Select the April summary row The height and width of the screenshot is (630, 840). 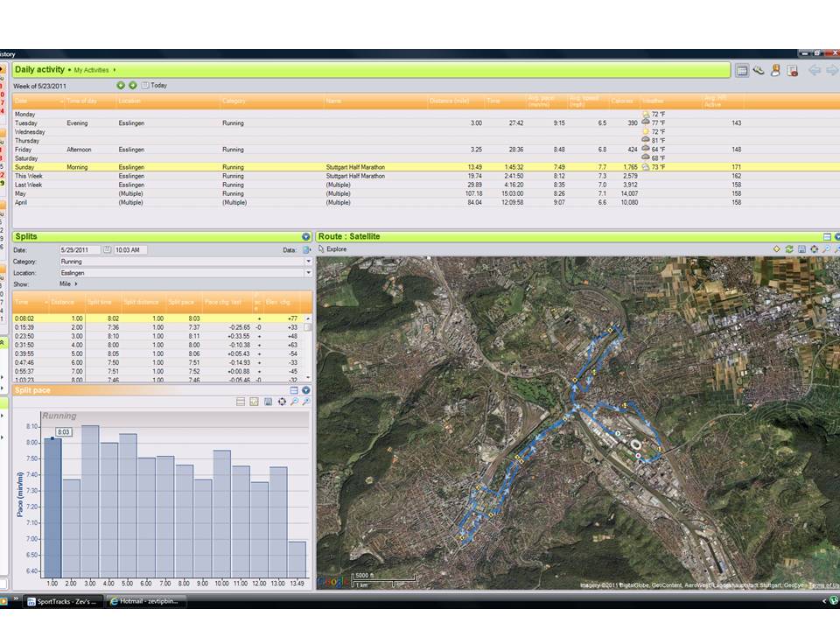click(x=426, y=202)
